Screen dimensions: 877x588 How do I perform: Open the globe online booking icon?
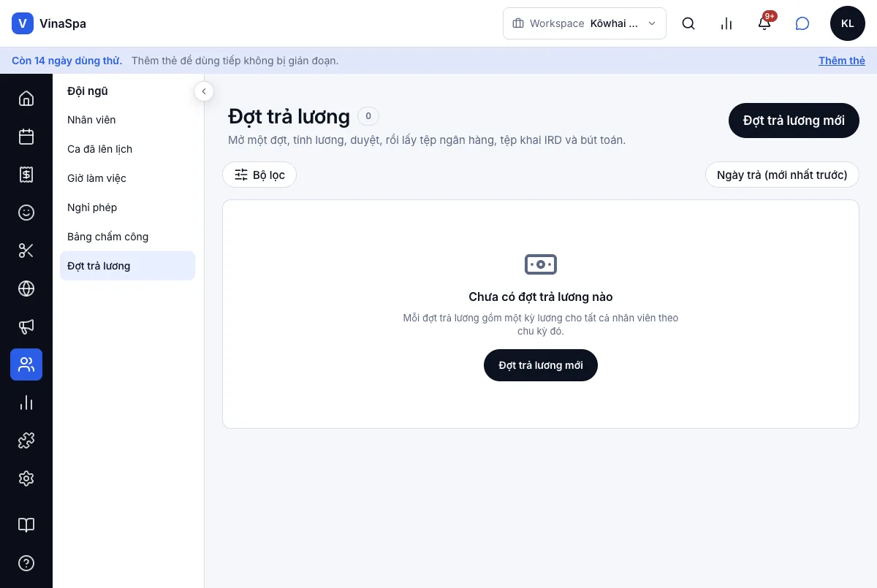(x=26, y=289)
